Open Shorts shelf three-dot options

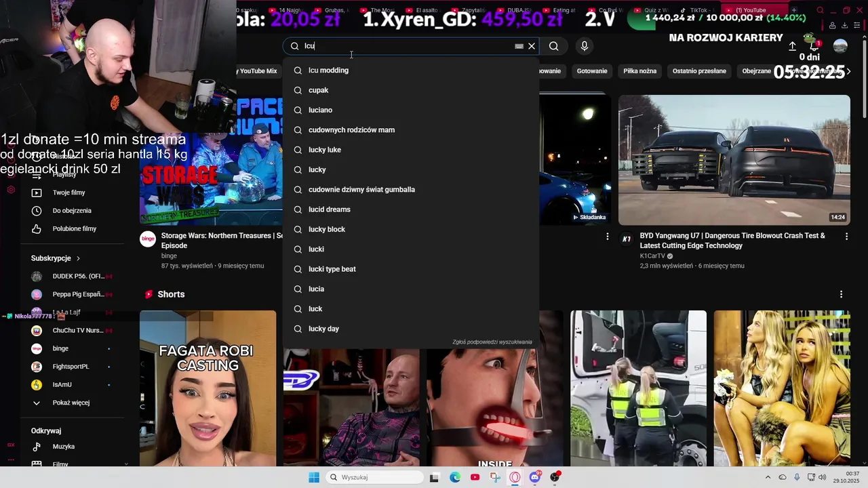pyautogui.click(x=841, y=294)
